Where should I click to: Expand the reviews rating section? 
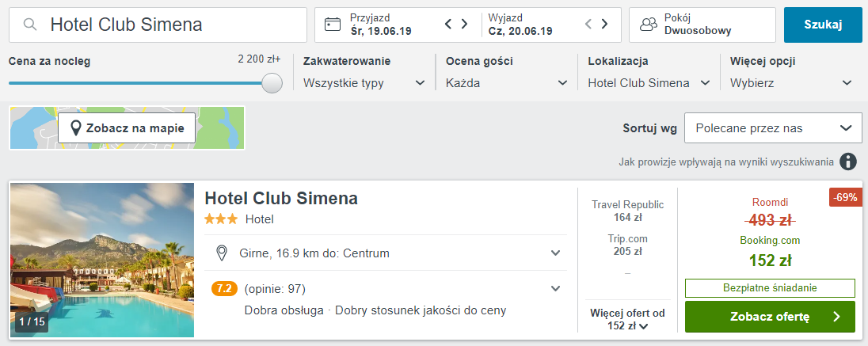(x=556, y=288)
